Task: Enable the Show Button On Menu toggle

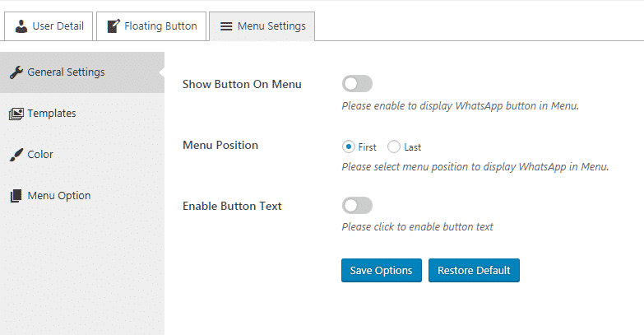Action: [x=357, y=84]
